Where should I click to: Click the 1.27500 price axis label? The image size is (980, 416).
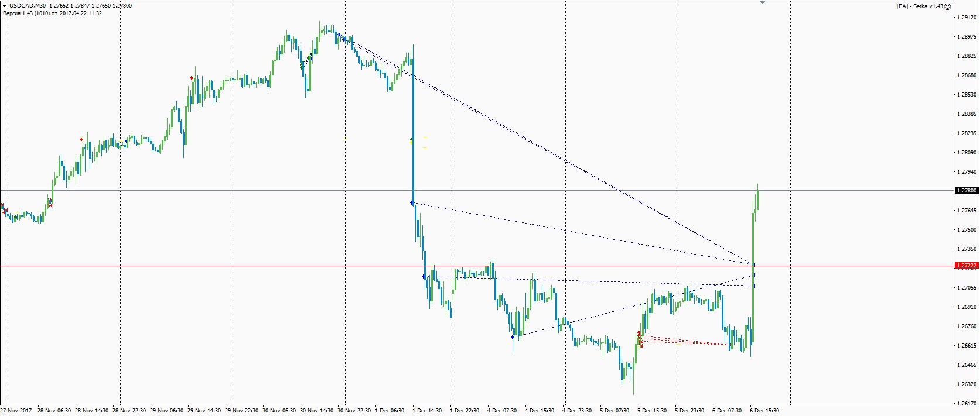point(967,230)
